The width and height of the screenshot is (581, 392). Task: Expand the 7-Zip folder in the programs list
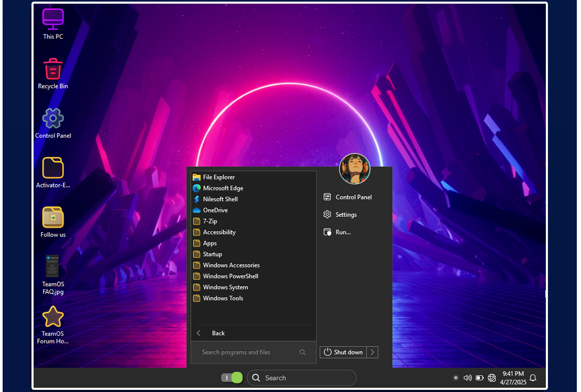(x=210, y=221)
